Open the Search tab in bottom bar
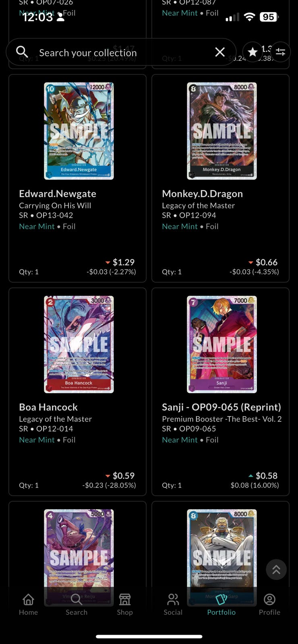This screenshot has width=298, height=644. pyautogui.click(x=77, y=605)
